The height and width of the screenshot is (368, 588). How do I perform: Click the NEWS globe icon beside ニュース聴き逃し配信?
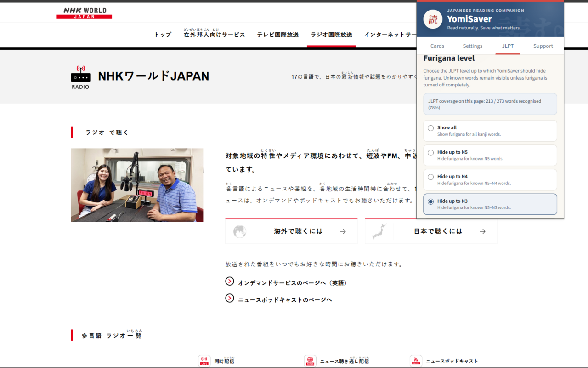[310, 361]
